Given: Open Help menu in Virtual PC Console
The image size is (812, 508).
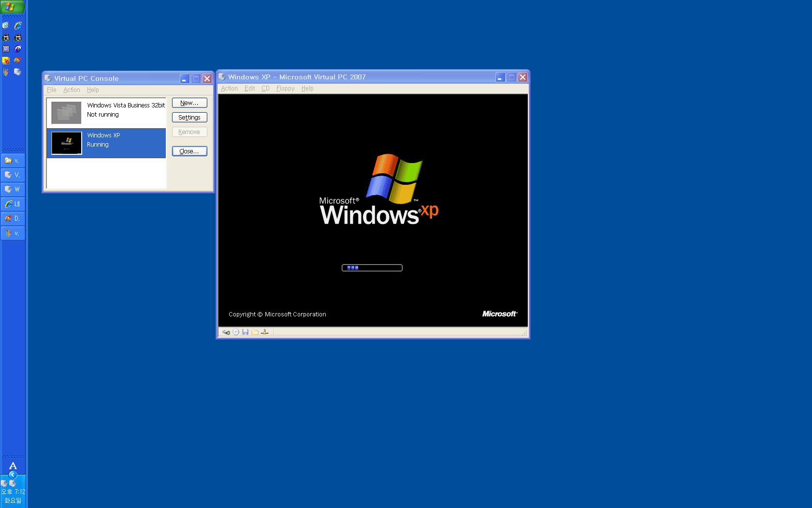Looking at the screenshot, I should coord(93,90).
